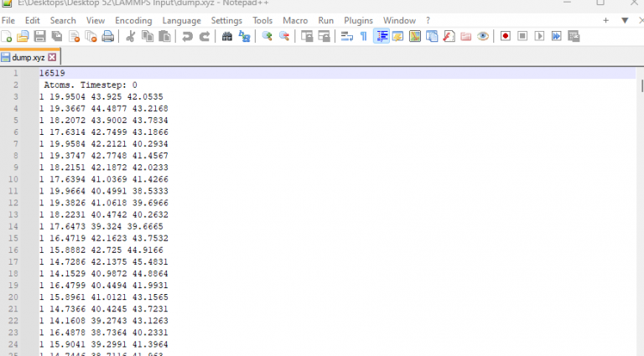Click the Print icon in toolbar
The image size is (644, 356).
coord(108,36)
